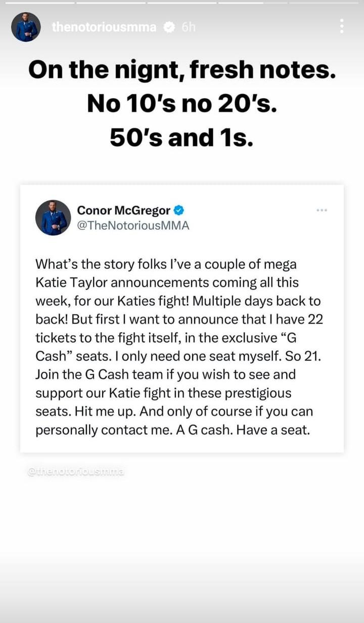The height and width of the screenshot is (623, 364).
Task: Click the "50's and 1s." text line
Action: [x=182, y=137]
